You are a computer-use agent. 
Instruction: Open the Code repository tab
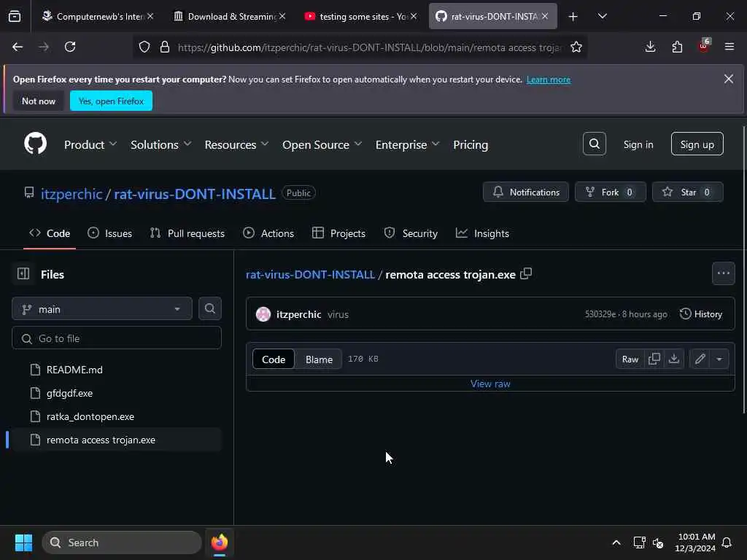pyautogui.click(x=50, y=233)
